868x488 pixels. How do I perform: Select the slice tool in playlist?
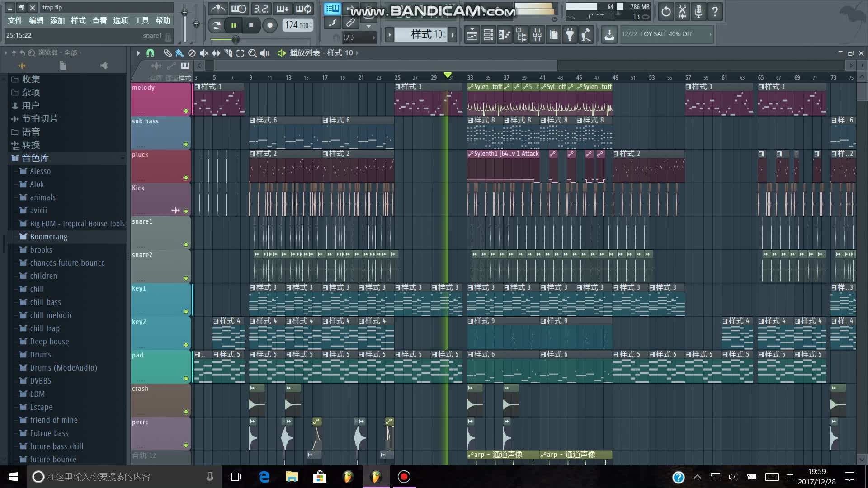[x=228, y=53]
